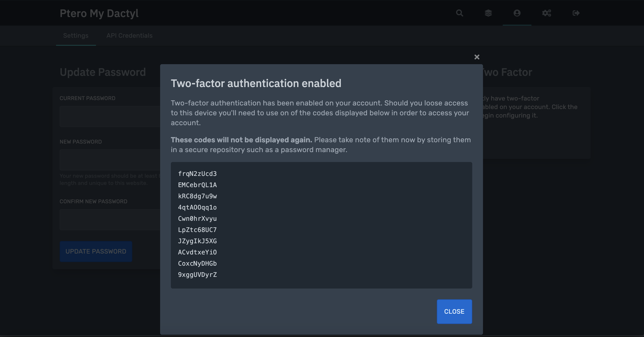Image resolution: width=644 pixels, height=337 pixels.
Task: Open the admin gears icon
Action: (x=546, y=13)
